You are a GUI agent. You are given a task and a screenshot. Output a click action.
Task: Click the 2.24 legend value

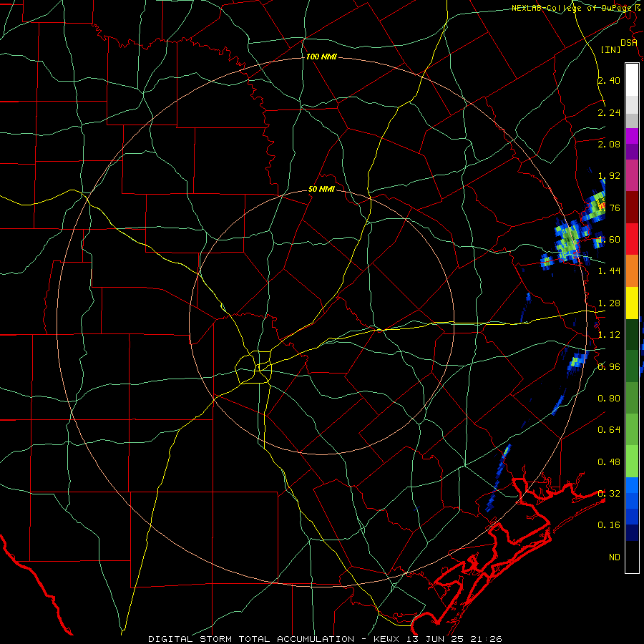coord(609,112)
